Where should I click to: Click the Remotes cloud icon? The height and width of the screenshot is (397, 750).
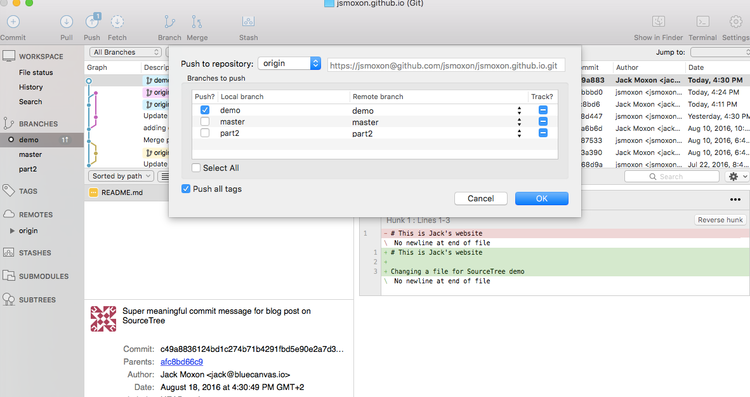[9, 214]
